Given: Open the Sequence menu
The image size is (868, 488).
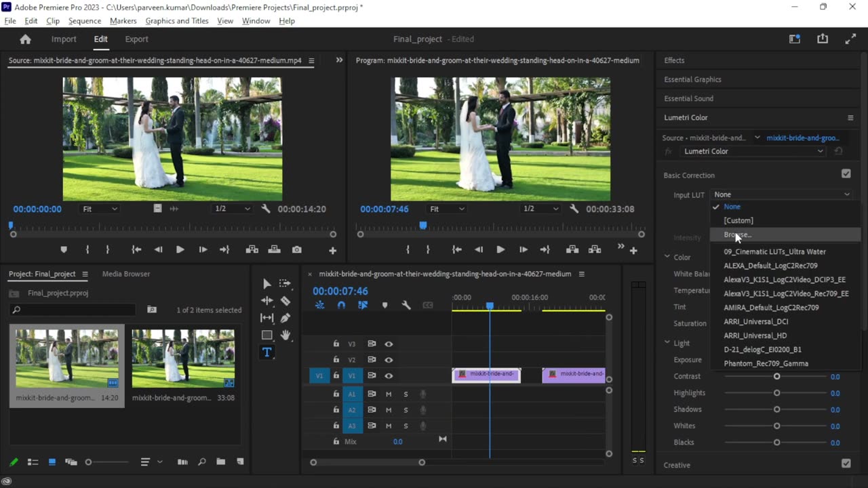Looking at the screenshot, I should coord(85,21).
